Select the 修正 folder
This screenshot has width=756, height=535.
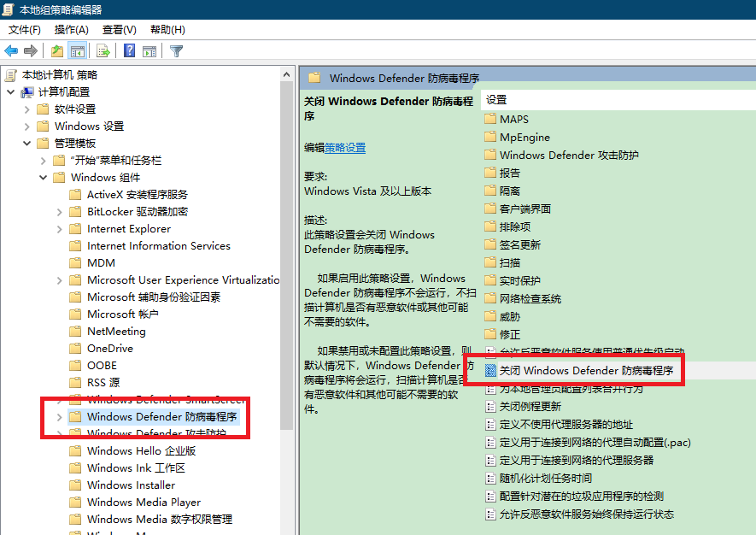click(x=510, y=334)
